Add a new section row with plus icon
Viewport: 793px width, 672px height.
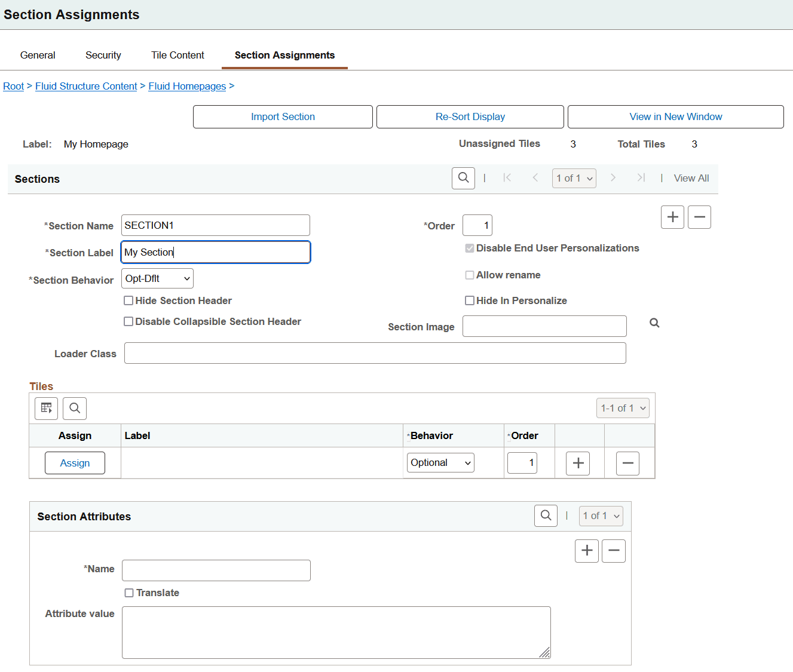point(672,217)
